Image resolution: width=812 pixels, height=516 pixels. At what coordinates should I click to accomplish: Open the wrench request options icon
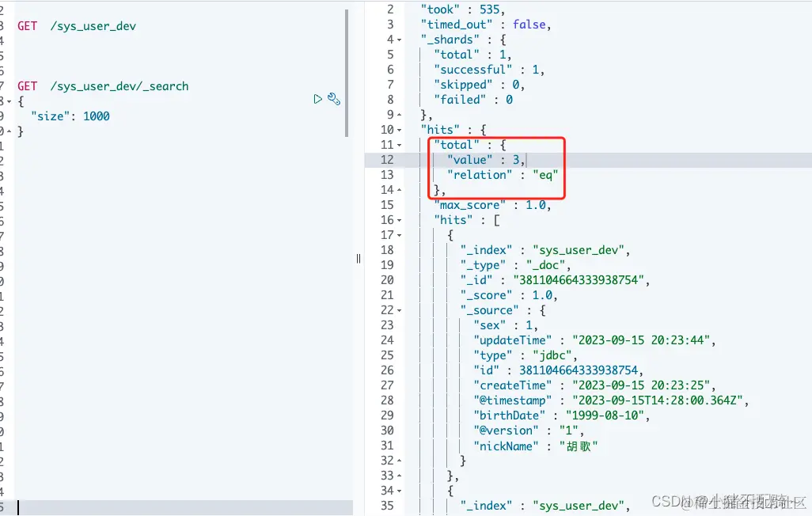(x=334, y=99)
